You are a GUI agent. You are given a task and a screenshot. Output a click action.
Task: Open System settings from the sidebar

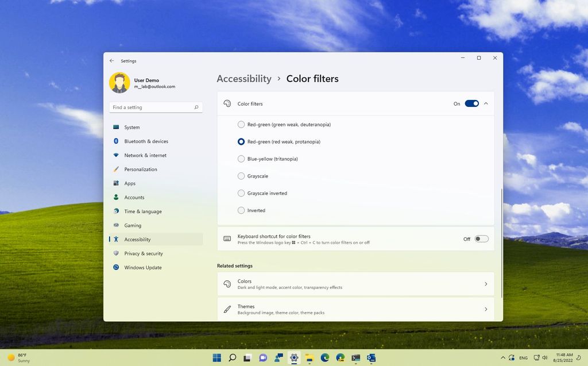132,127
